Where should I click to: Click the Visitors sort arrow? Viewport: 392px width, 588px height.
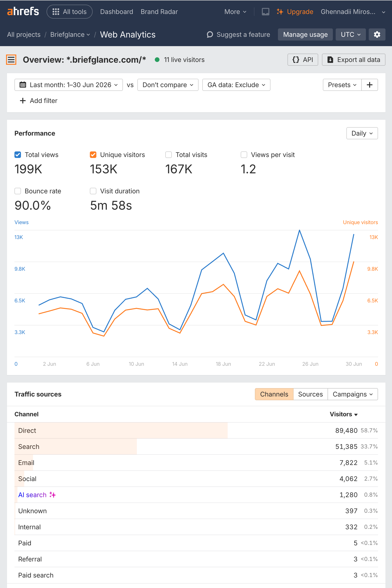[x=356, y=415]
